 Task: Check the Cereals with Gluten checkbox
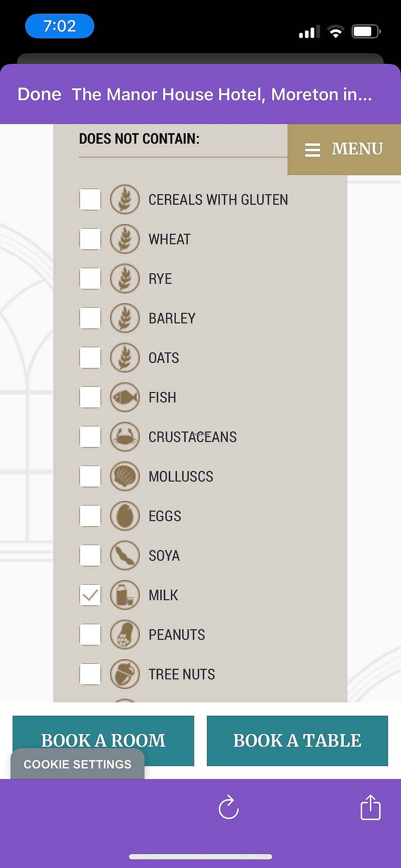[90, 199]
